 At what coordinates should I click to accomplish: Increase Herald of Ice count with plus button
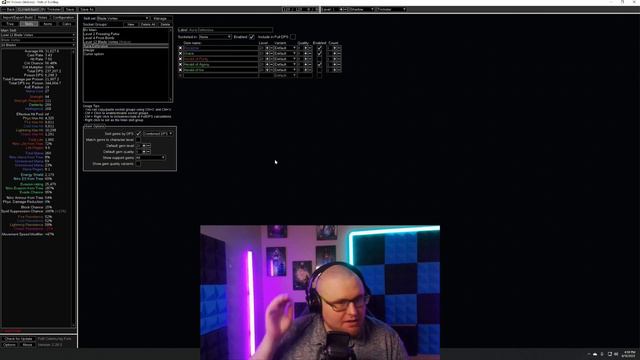[x=335, y=70]
